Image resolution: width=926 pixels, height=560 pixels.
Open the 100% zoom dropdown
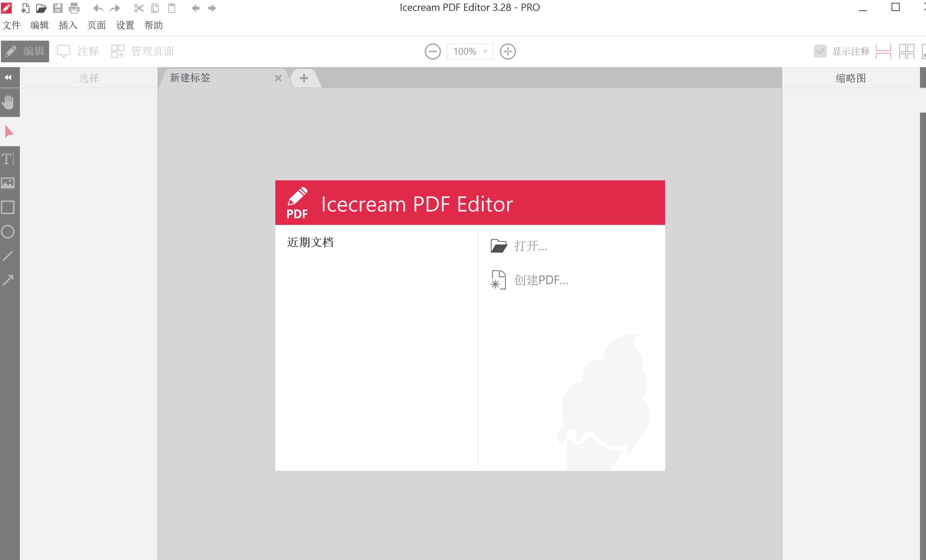pos(470,51)
